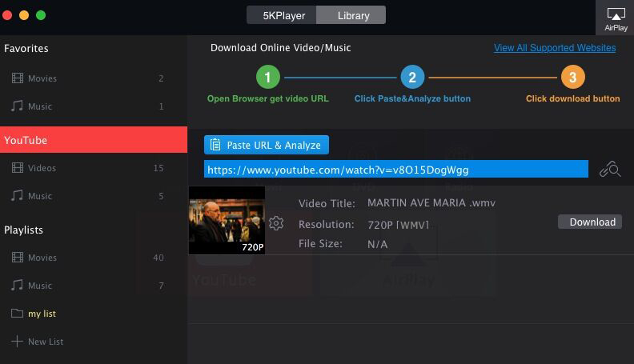Image resolution: width=634 pixels, height=364 pixels.
Task: Click the plus icon for New List
Action: (x=17, y=342)
